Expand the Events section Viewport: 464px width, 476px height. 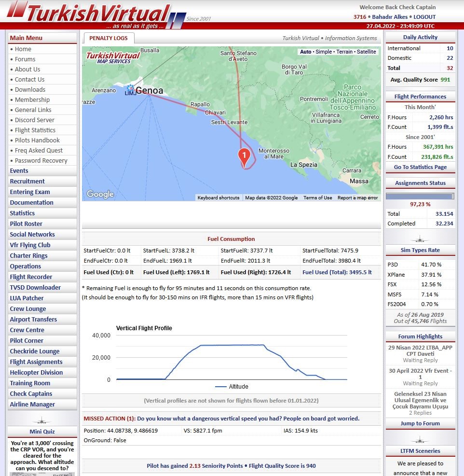[42, 170]
